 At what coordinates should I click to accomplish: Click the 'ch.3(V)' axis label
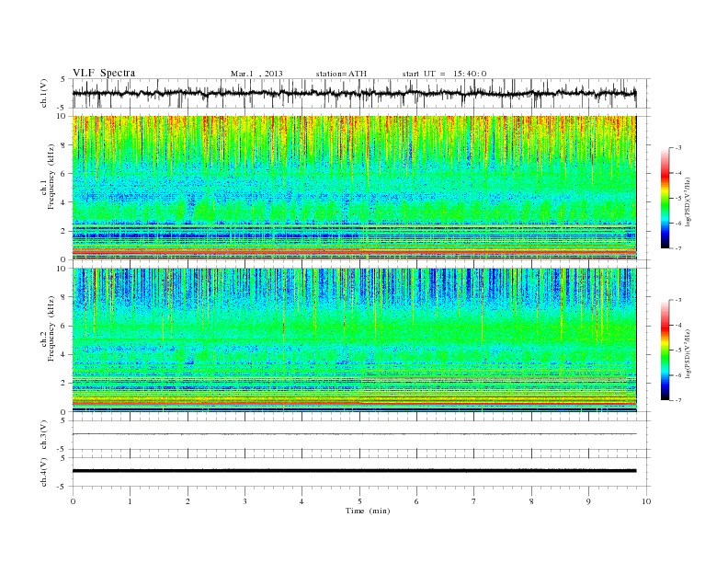point(44,435)
